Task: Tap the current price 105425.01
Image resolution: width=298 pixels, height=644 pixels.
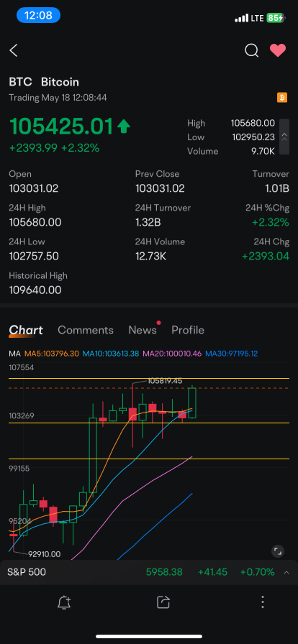Action: (61, 126)
